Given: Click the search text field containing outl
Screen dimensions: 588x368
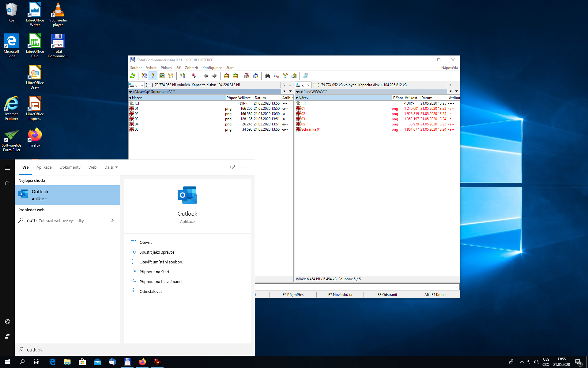Looking at the screenshot, I should pos(135,350).
